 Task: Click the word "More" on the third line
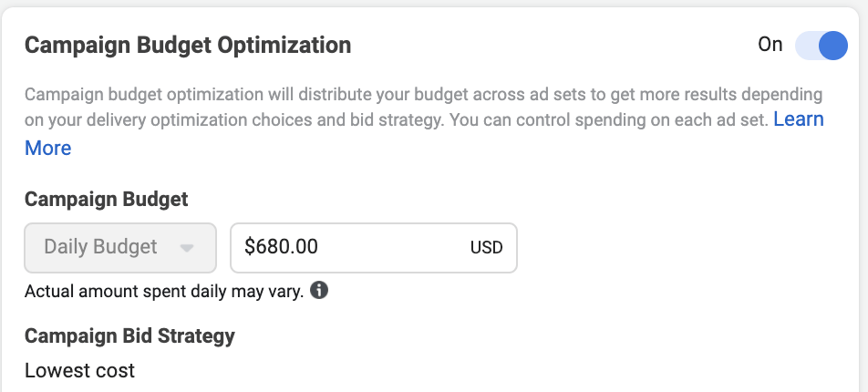click(47, 148)
